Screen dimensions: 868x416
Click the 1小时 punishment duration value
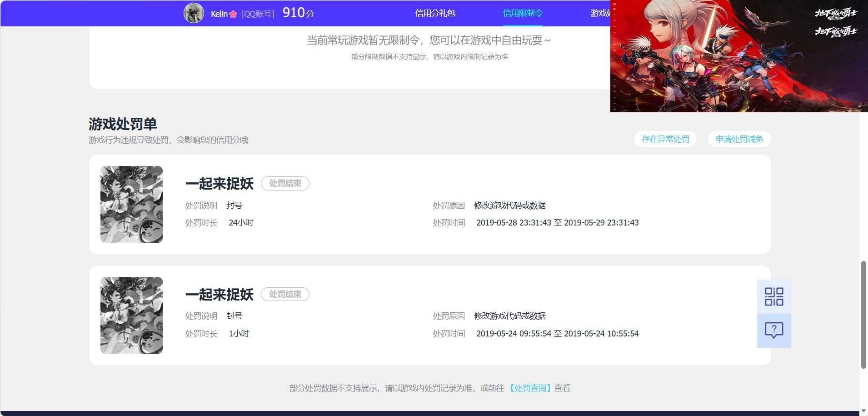[239, 334]
